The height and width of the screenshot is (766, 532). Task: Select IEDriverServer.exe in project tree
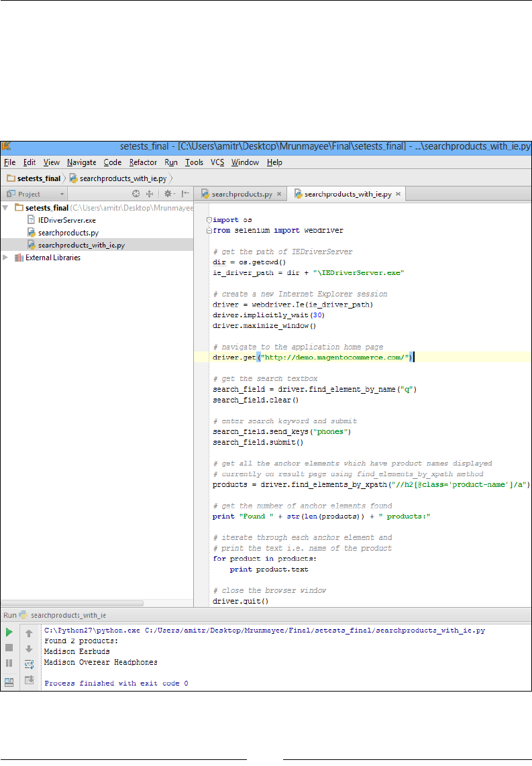(x=66, y=220)
